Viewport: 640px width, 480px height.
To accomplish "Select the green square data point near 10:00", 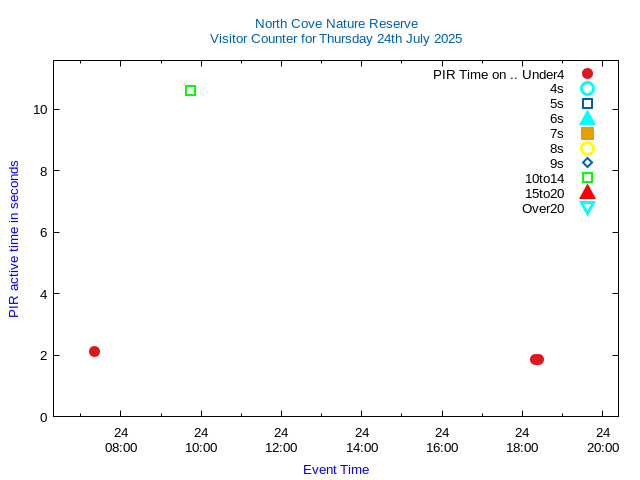I will click(x=191, y=91).
